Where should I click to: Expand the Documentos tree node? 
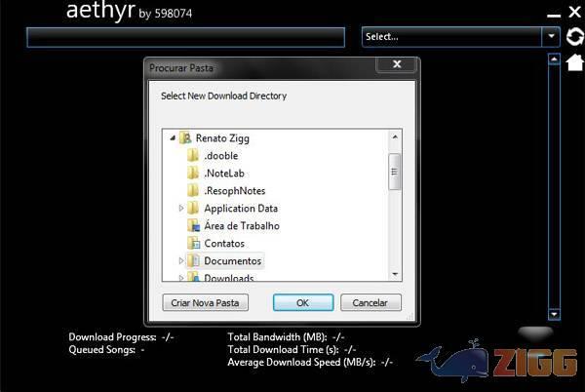pos(181,261)
